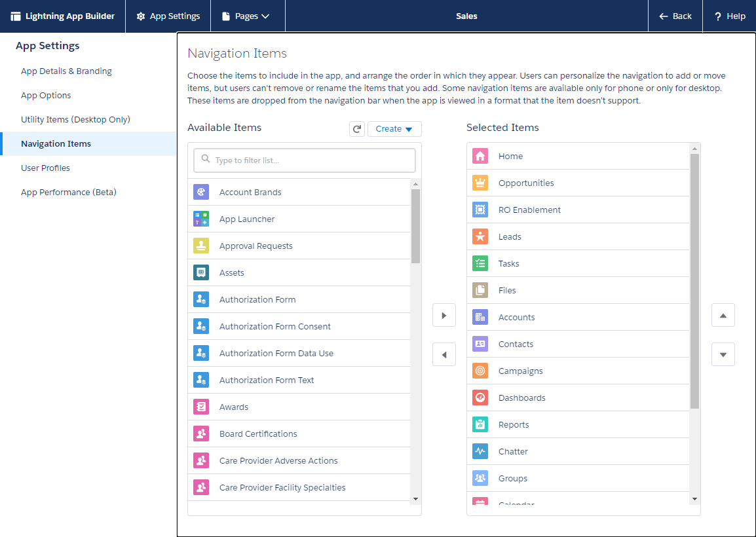Select the RO Enablement text label
756x537 pixels.
tap(529, 210)
